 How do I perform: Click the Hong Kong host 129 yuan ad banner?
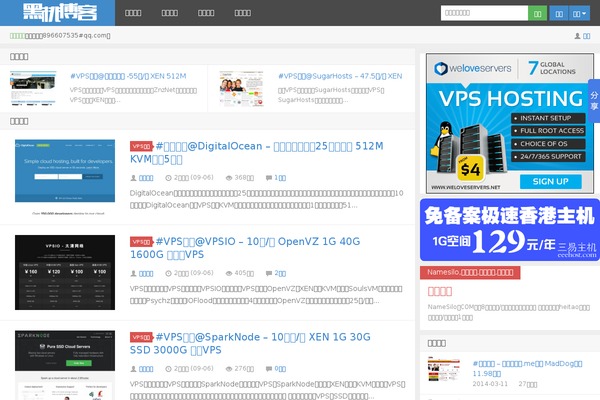510,230
